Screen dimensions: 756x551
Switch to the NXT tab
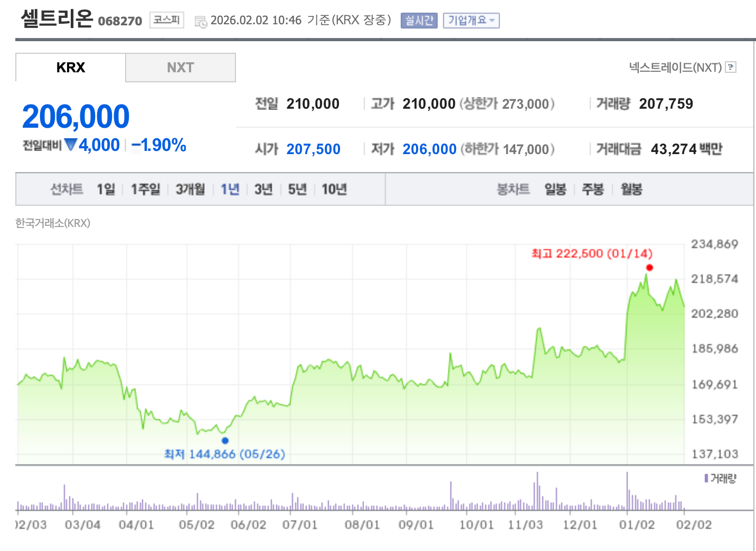click(x=181, y=68)
